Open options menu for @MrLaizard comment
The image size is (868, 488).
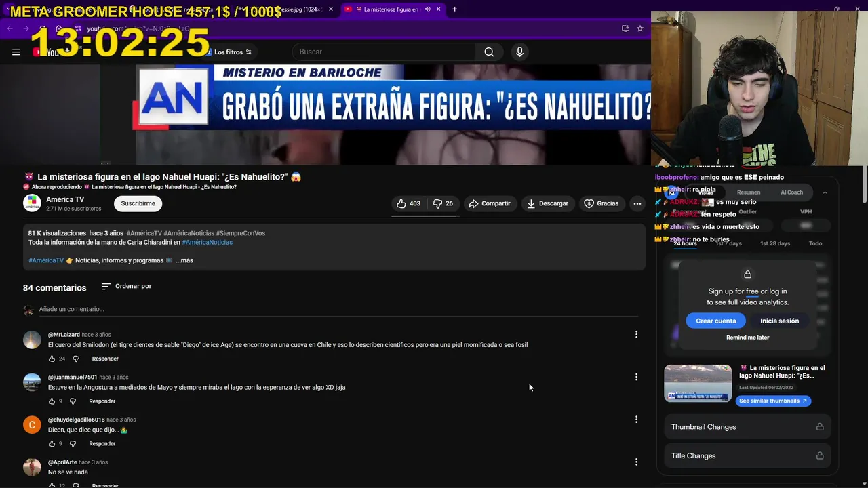point(636,334)
